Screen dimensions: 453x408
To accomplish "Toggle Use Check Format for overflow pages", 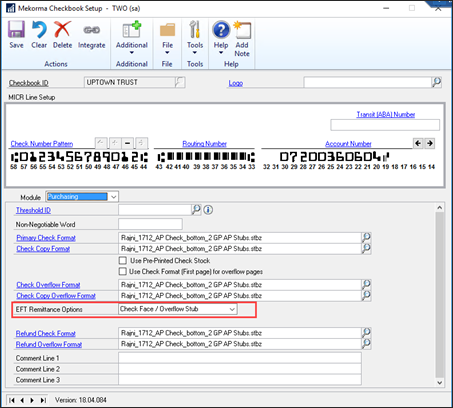I will point(123,271).
